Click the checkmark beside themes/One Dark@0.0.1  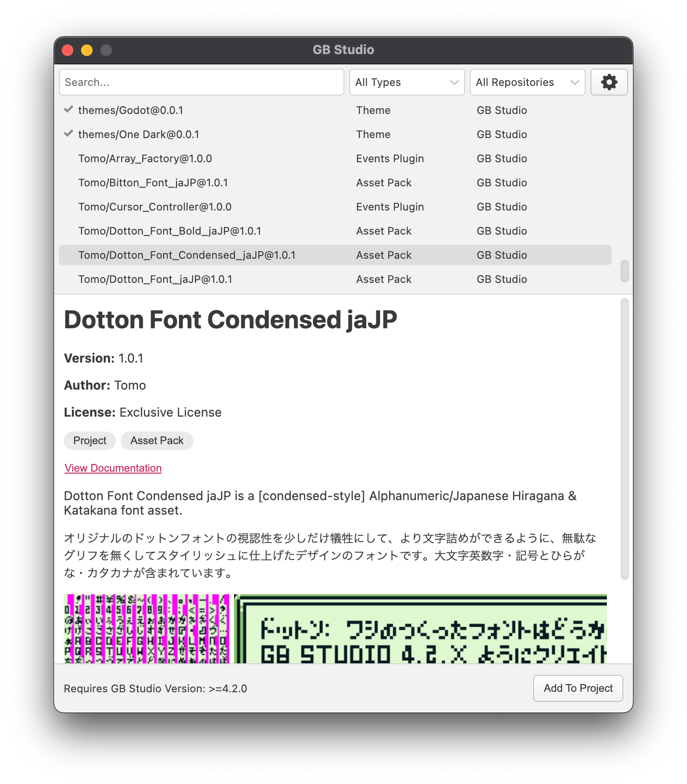69,134
